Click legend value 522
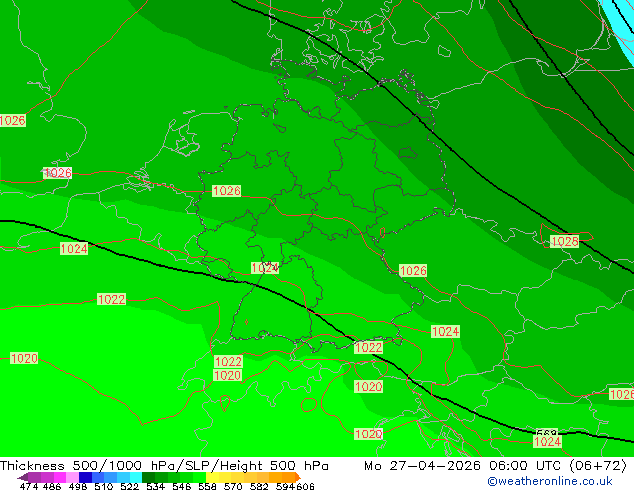Viewport: 634px width, 490px height. (129, 486)
